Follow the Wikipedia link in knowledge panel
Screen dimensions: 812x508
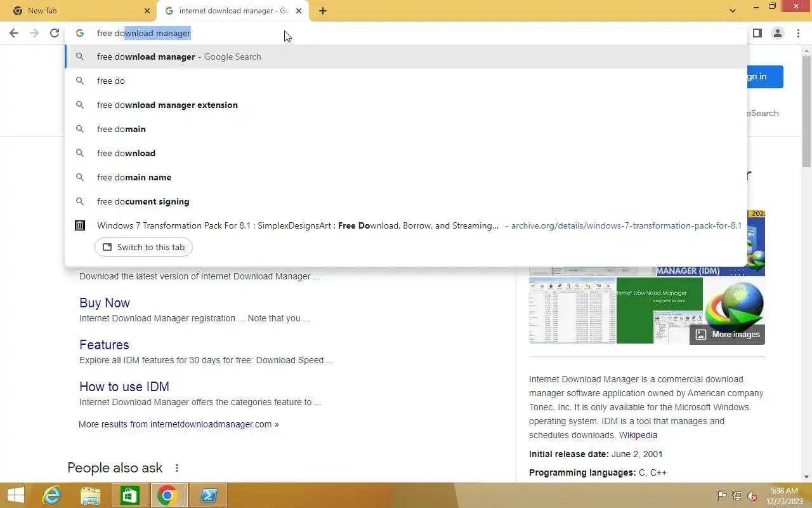click(x=638, y=435)
